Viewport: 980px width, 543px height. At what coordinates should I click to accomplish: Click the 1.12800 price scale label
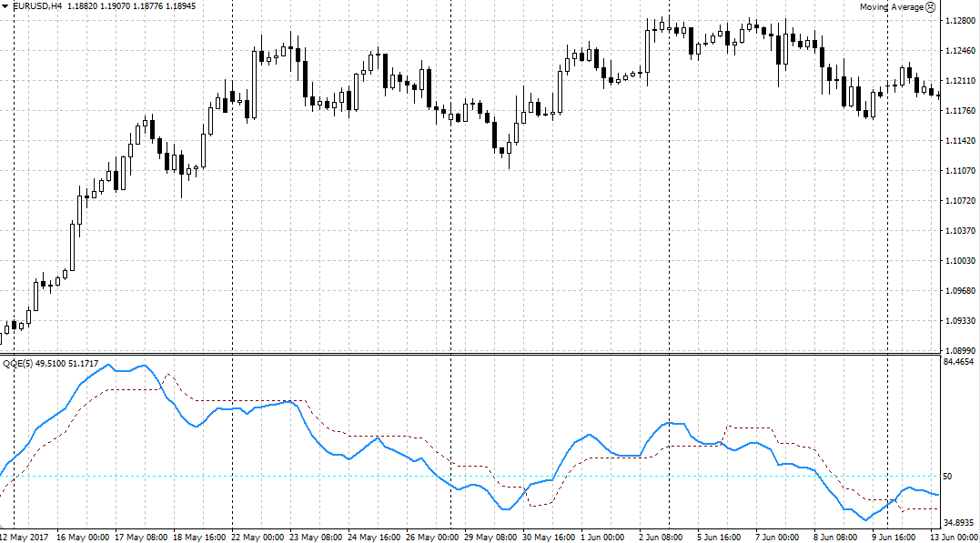pos(960,21)
